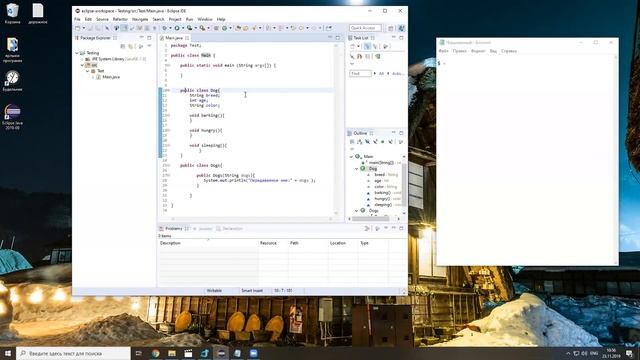Click the Windows Start button
The width and height of the screenshot is (640, 360).
pos(8,353)
